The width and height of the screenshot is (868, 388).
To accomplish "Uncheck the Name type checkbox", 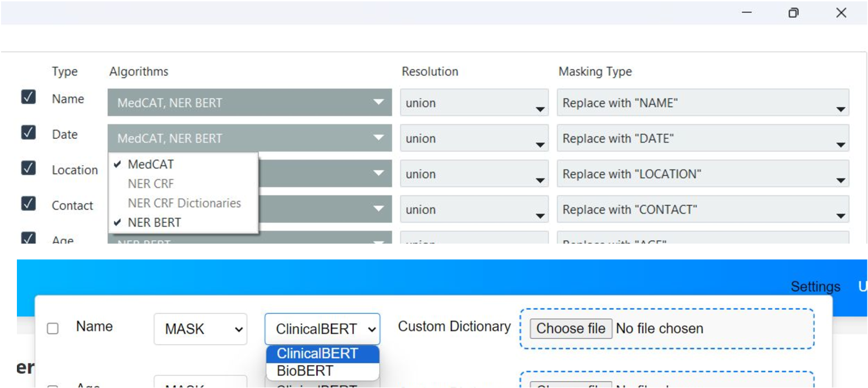I will [x=29, y=97].
